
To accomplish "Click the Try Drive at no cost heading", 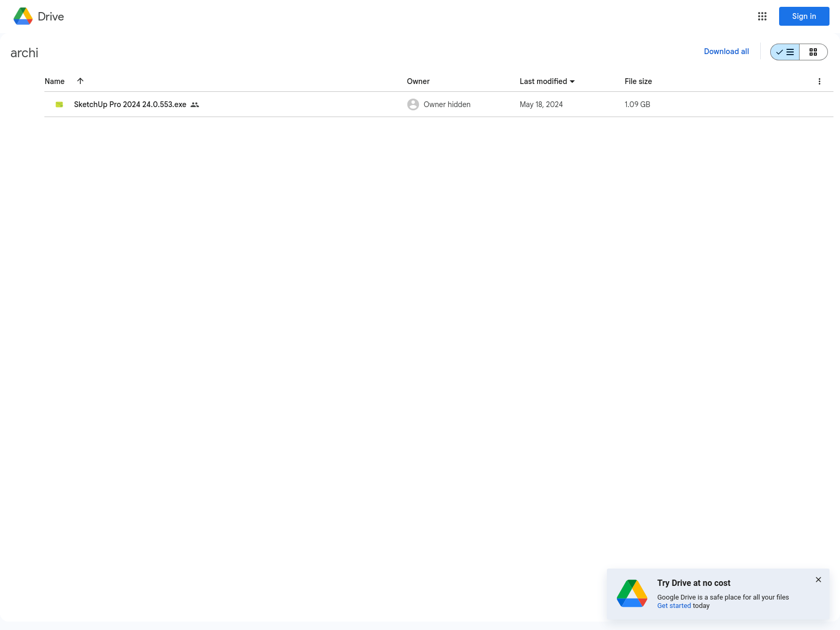I will click(694, 583).
